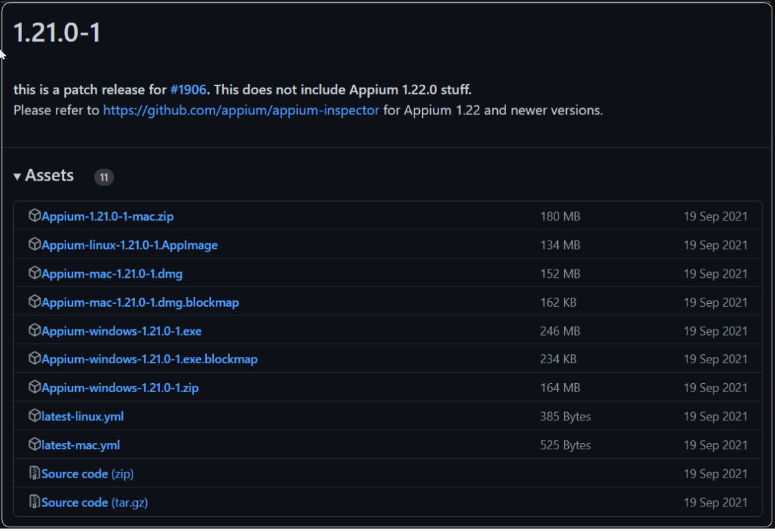Open the appium-inspector GitHub URL
This screenshot has height=532, width=775.
(x=241, y=110)
